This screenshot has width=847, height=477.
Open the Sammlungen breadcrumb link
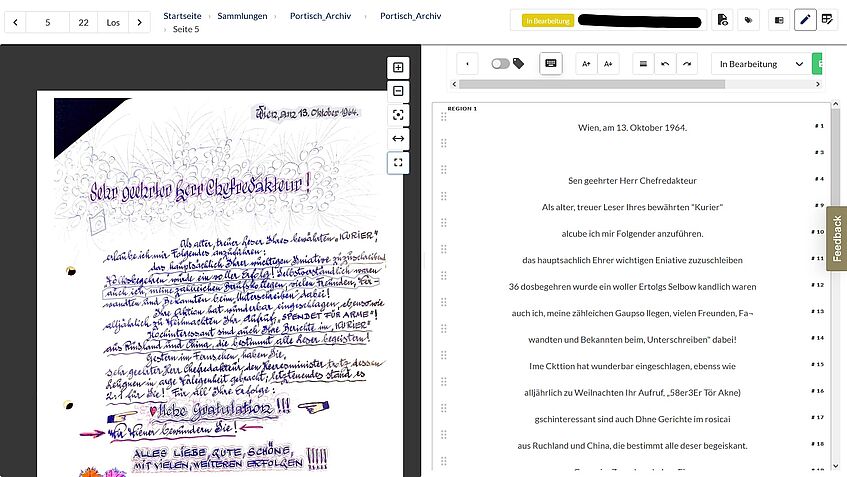tap(242, 16)
